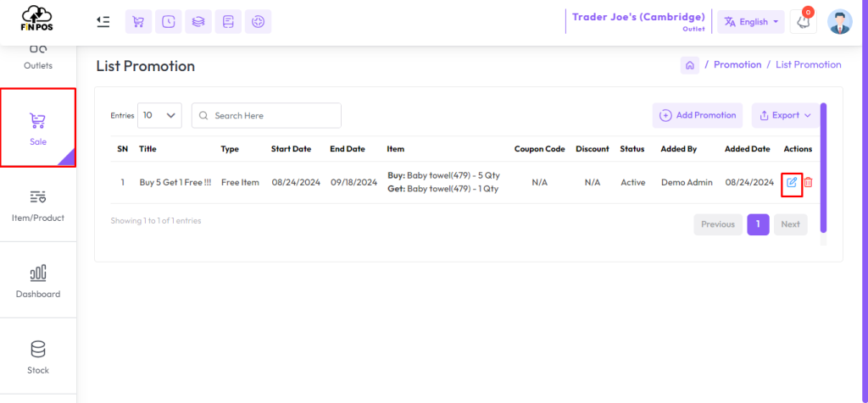Open the register/receipt shortcut icon
This screenshot has width=868, height=403.
[228, 21]
